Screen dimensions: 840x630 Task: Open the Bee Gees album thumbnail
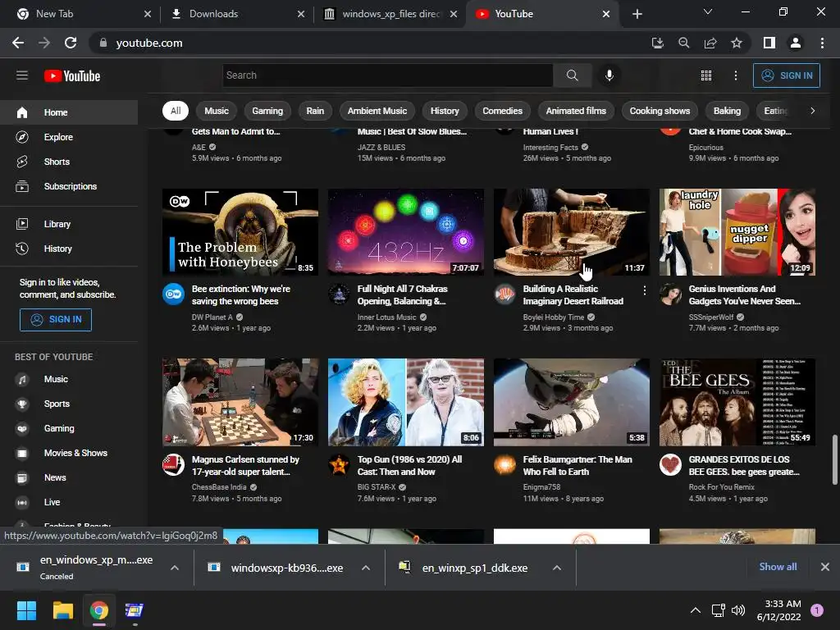[737, 402]
